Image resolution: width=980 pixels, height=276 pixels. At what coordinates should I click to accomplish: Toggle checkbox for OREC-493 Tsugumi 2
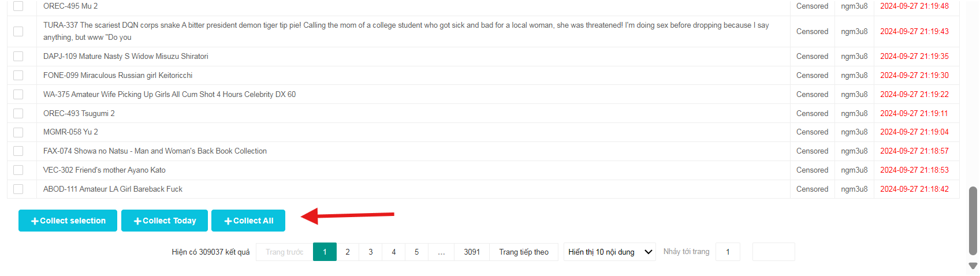(x=18, y=114)
